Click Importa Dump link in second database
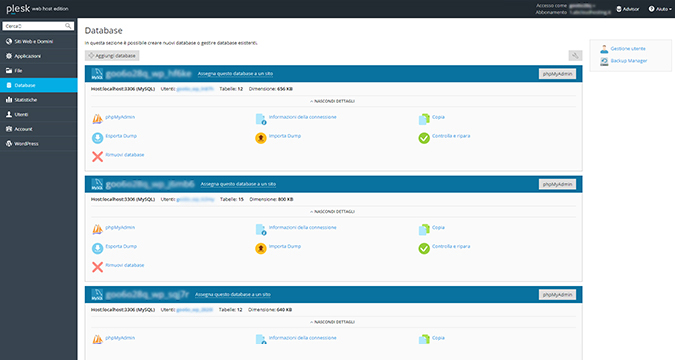The width and height of the screenshot is (675, 360). (x=285, y=246)
